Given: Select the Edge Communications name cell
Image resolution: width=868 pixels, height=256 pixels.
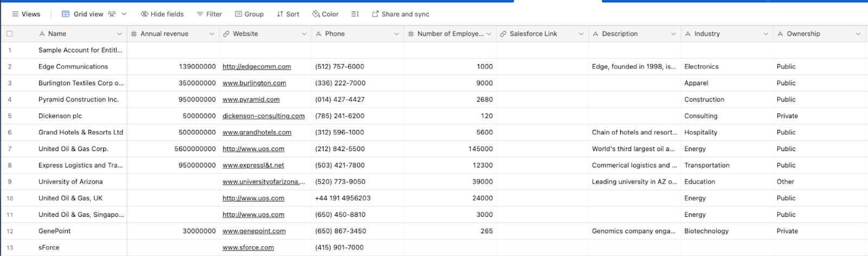Looking at the screenshot, I should point(73,67).
